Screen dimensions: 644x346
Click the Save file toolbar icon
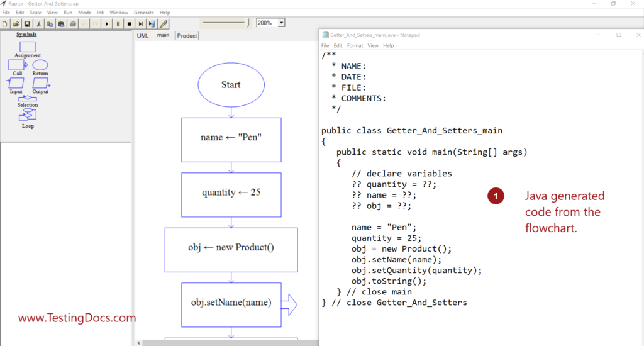pyautogui.click(x=27, y=24)
